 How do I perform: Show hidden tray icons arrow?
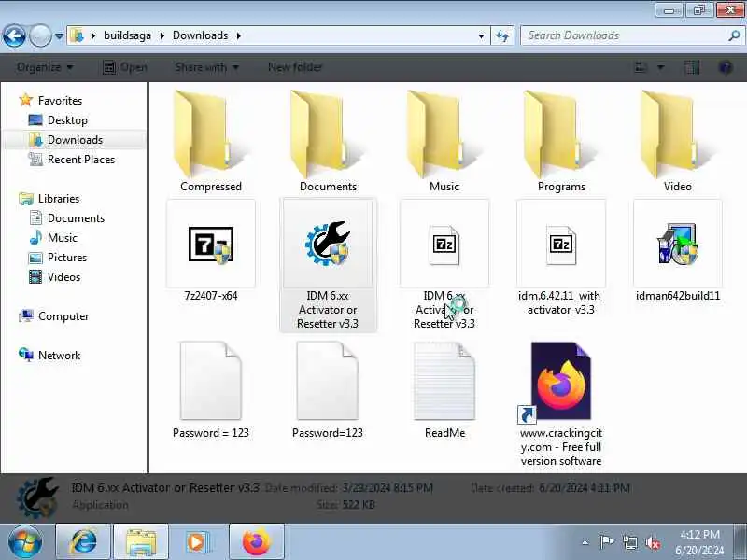coord(585,542)
